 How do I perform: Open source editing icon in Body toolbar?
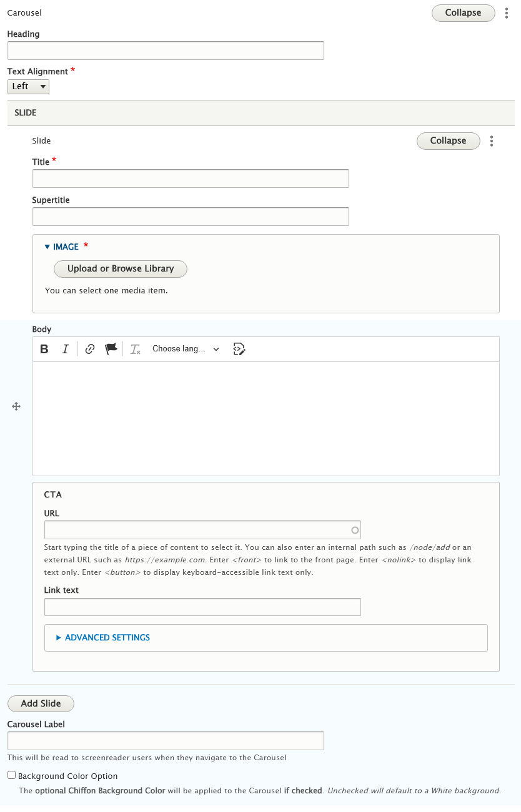coord(239,349)
